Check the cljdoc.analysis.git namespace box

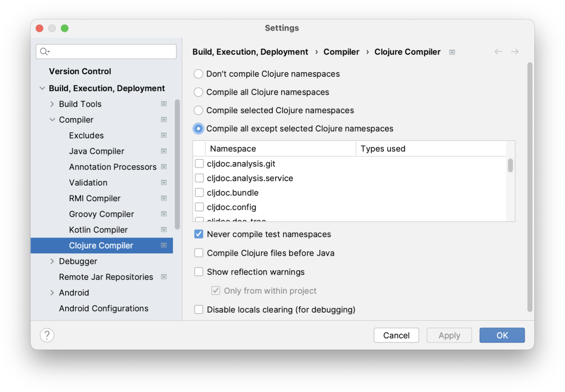pyautogui.click(x=199, y=164)
